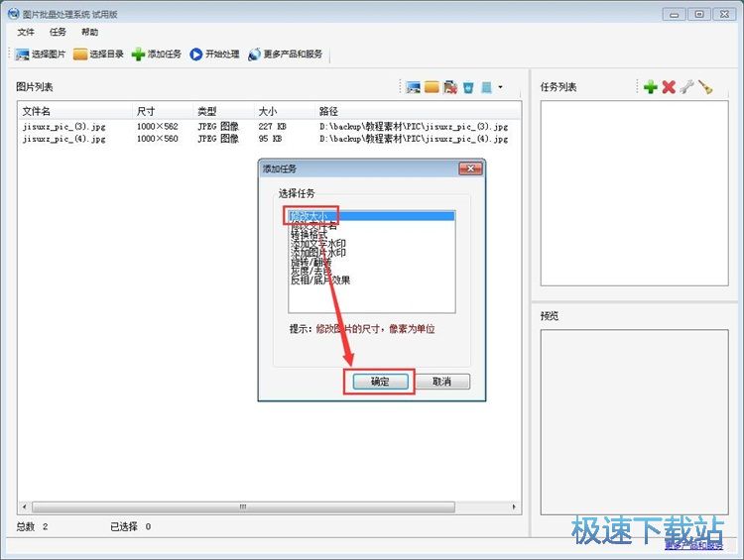Click the folder icon in the 图片列表 toolbar
744x560 pixels.
432,87
